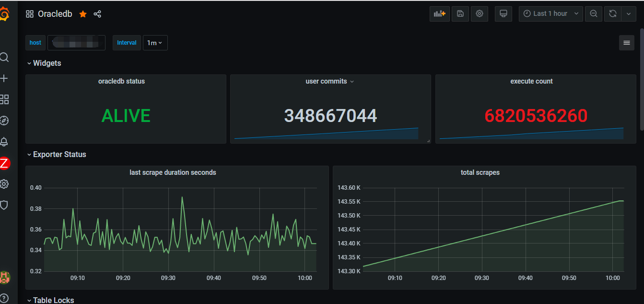Click the execute count sparkline
This screenshot has width=644, height=304.
click(531, 134)
